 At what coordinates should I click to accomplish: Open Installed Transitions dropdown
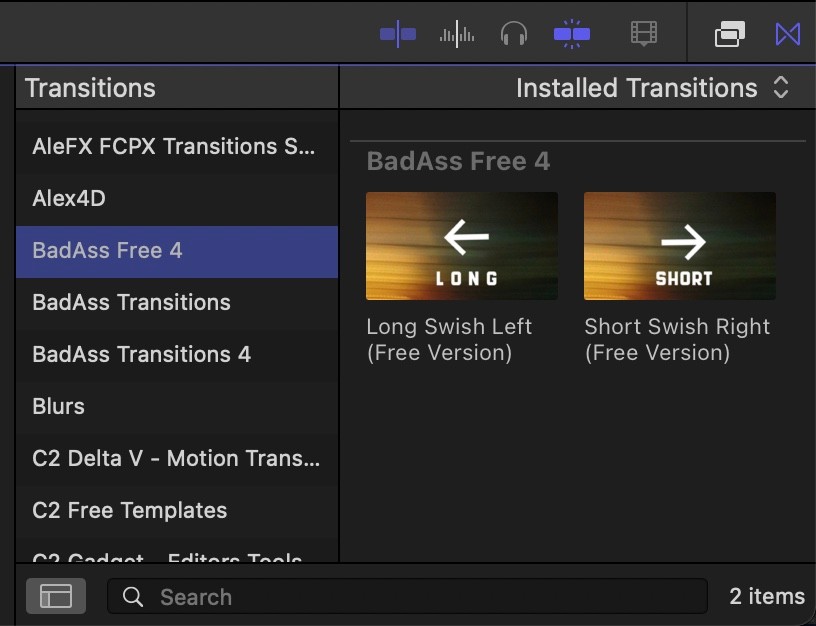coord(653,87)
